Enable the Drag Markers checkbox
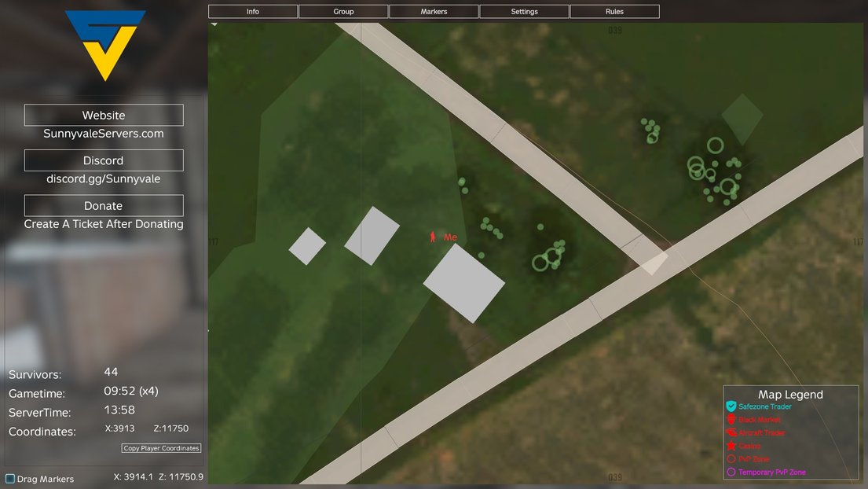The width and height of the screenshot is (868, 489). [10, 479]
